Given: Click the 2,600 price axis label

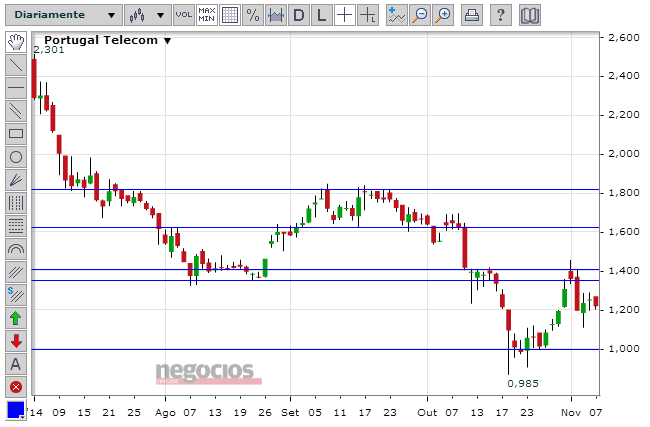Looking at the screenshot, I should (x=623, y=38).
